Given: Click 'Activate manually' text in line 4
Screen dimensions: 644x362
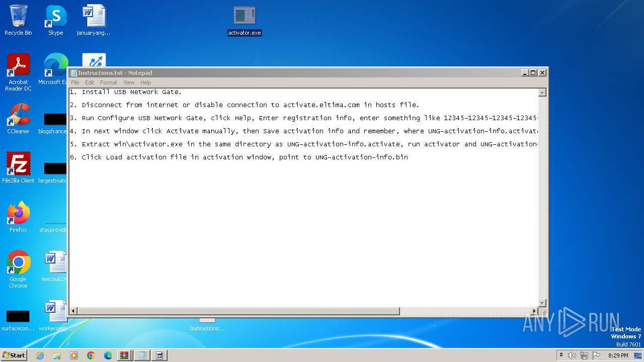Looking at the screenshot, I should [200, 131].
